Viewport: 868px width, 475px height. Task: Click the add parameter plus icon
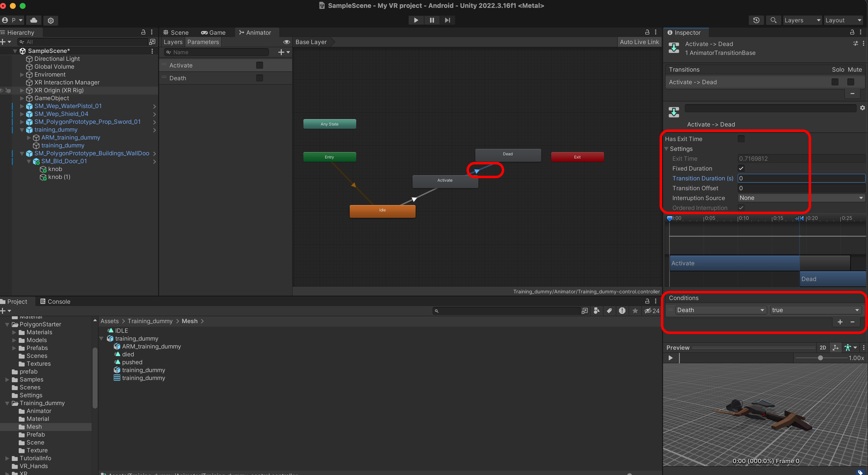pos(281,52)
